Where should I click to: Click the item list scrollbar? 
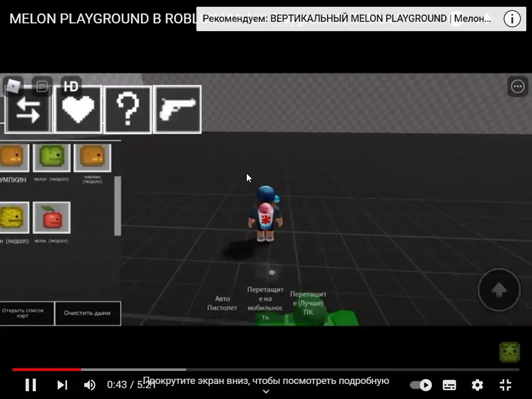pos(118,206)
